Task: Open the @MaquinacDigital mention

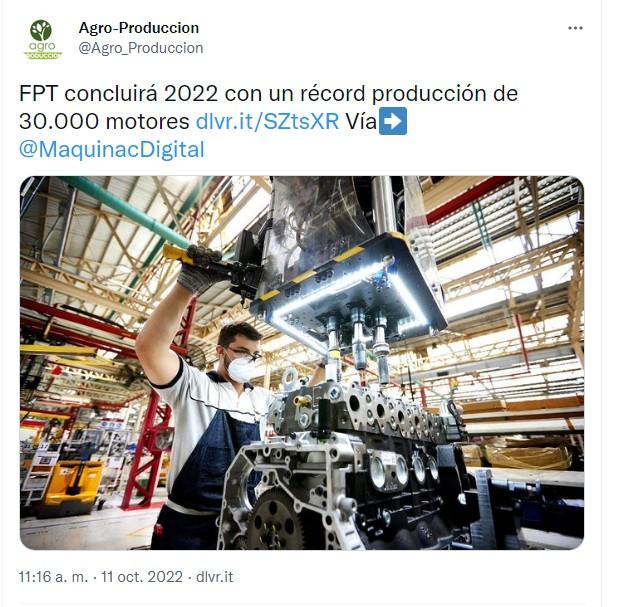Action: [x=112, y=150]
